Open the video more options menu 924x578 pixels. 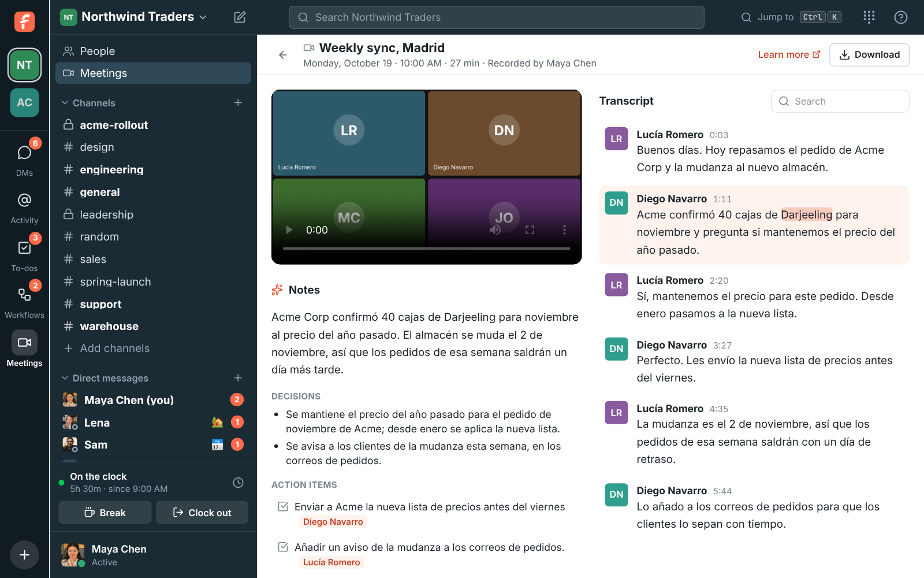pyautogui.click(x=564, y=230)
